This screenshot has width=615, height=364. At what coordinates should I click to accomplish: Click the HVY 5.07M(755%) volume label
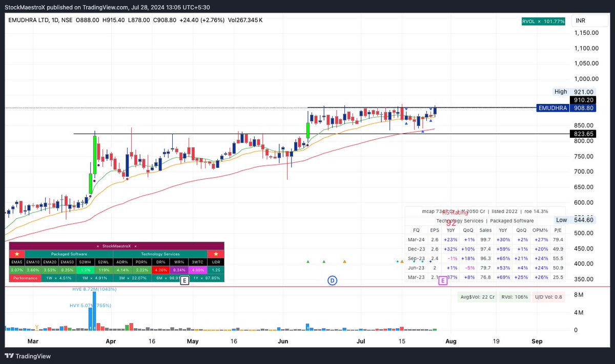(x=90, y=306)
